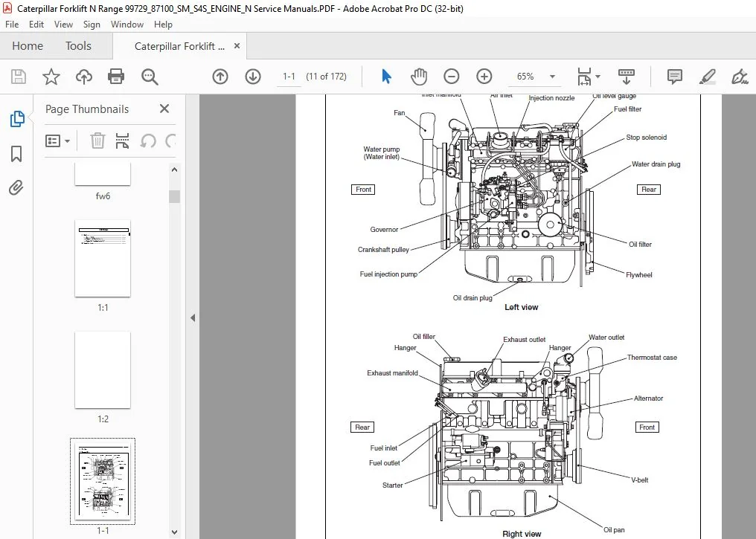
Task: Open the Edit menu
Action: (x=36, y=25)
